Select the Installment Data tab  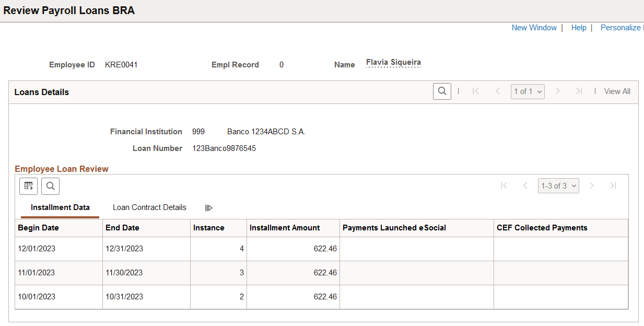click(60, 207)
